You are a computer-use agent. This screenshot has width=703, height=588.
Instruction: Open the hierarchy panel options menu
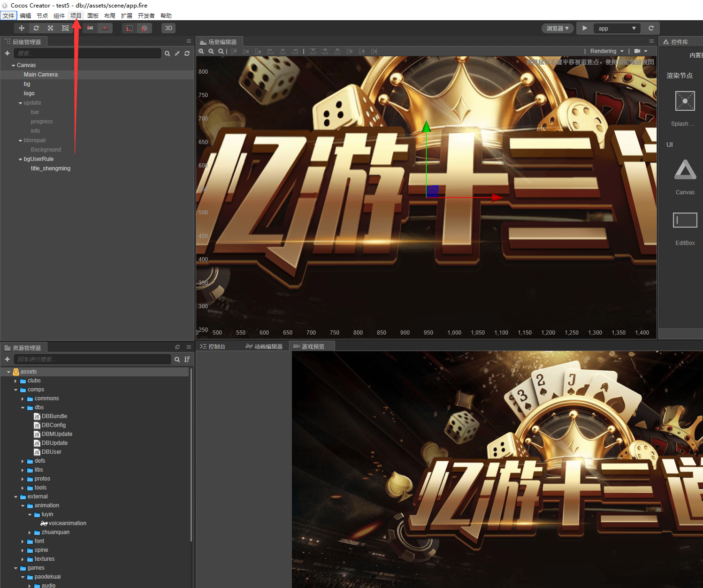(x=189, y=41)
